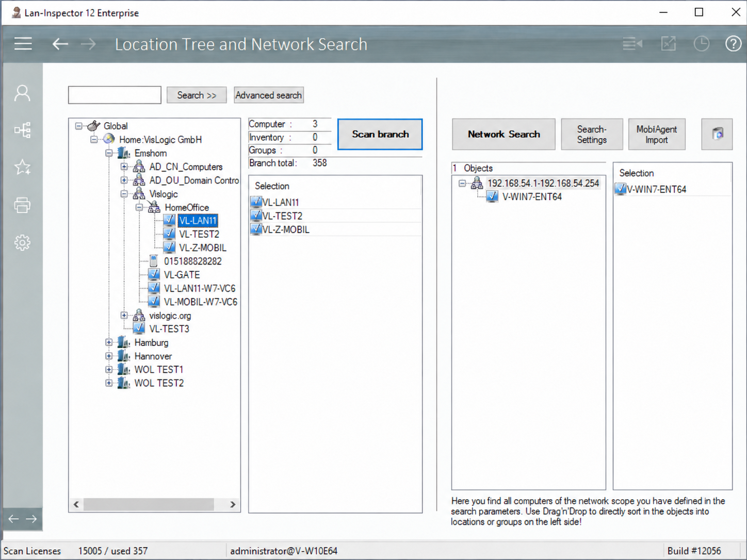Click the Hamburg location building icon

click(124, 342)
